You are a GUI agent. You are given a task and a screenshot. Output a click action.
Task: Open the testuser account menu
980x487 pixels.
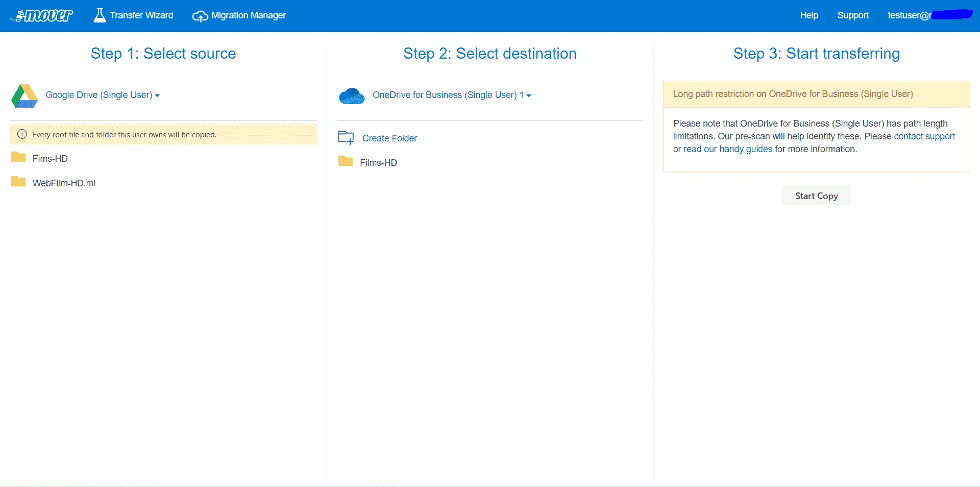point(929,15)
